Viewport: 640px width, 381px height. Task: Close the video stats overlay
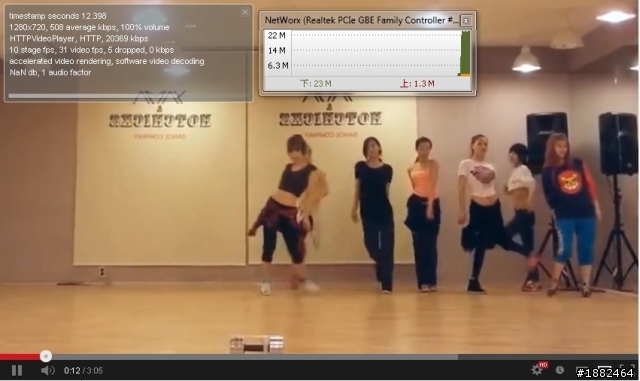(x=245, y=12)
